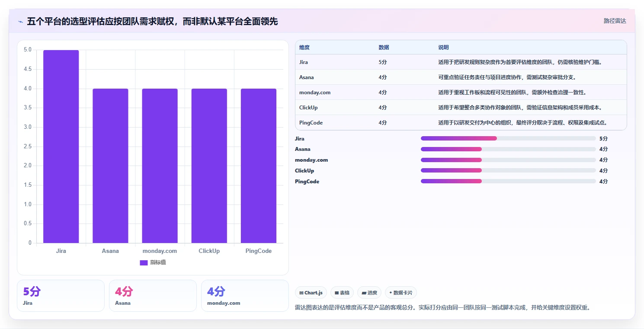Image resolution: width=644 pixels, height=329 pixels.
Task: Click the 数据卡片 sparkle icon
Action: click(391, 293)
